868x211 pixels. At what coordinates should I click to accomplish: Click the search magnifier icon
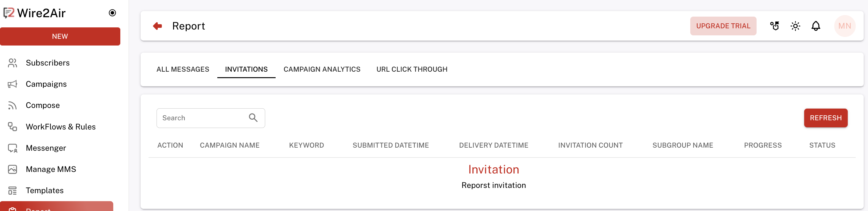[x=253, y=118]
